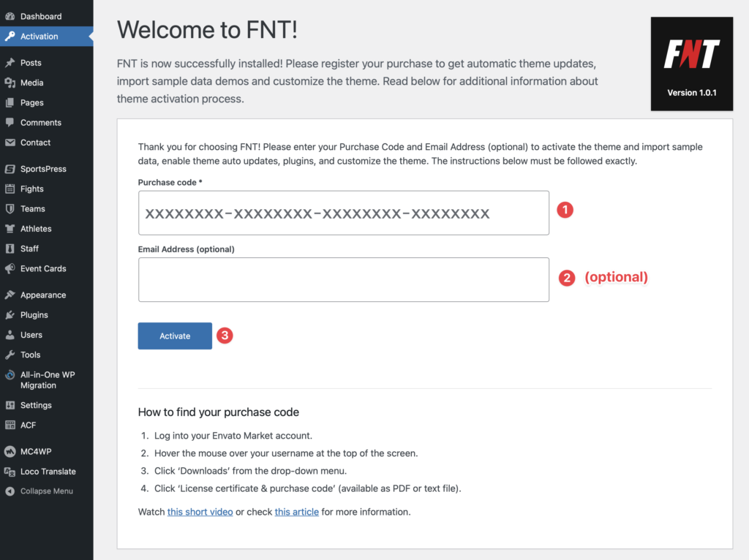Click the Media library icon
The width and height of the screenshot is (749, 560).
[x=10, y=83]
